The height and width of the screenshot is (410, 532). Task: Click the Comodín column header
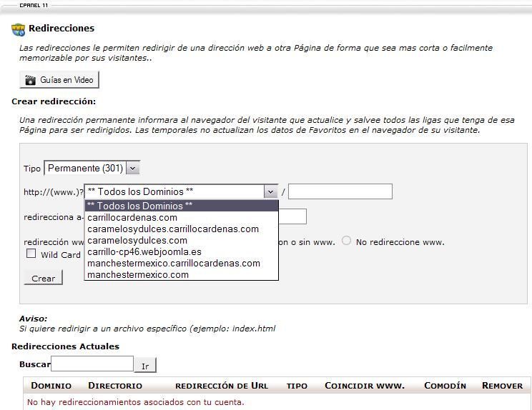445,386
